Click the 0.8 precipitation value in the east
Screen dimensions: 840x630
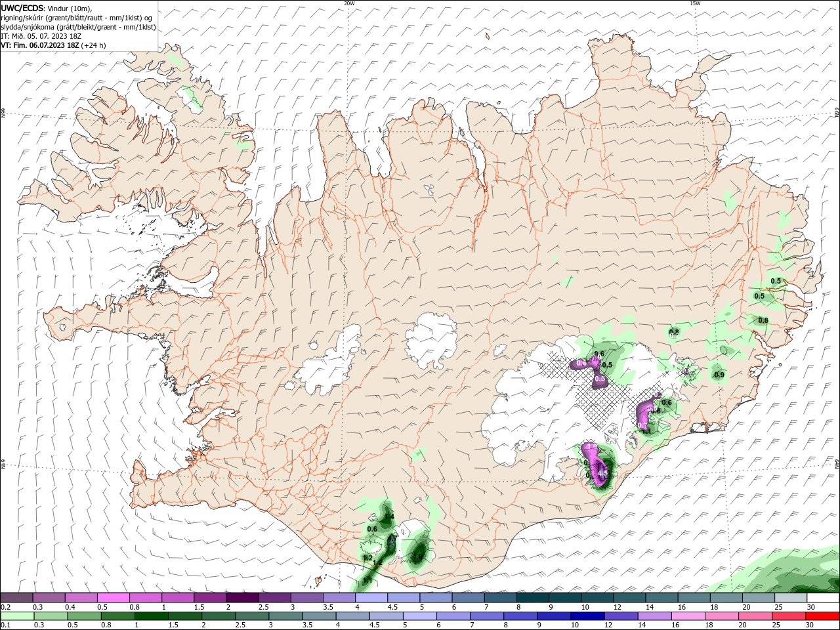[x=763, y=320]
